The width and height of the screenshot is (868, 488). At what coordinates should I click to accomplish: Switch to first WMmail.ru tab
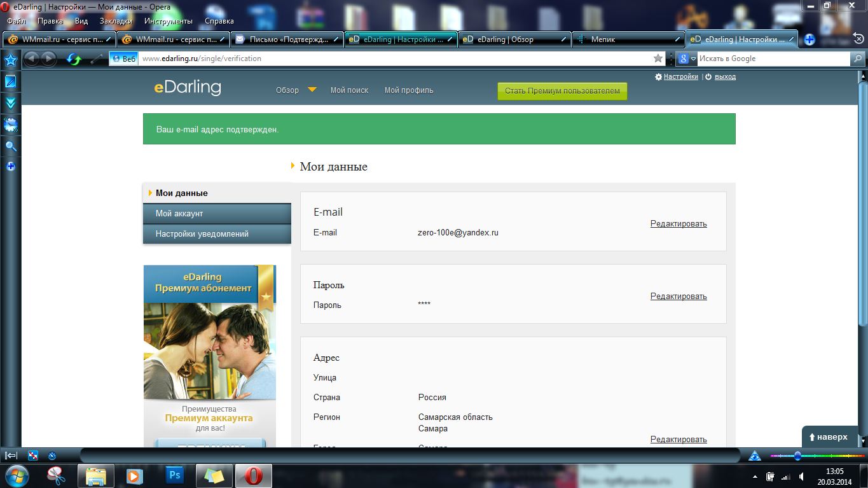(x=59, y=39)
